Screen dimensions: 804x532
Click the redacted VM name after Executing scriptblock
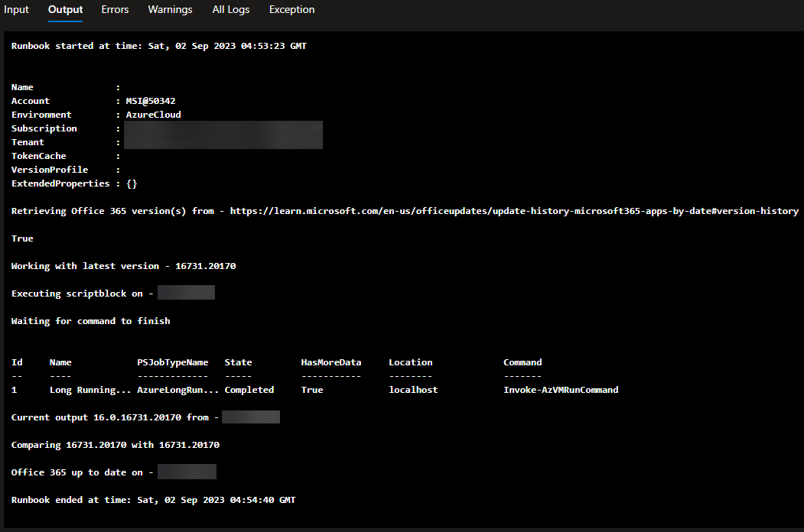pyautogui.click(x=186, y=292)
